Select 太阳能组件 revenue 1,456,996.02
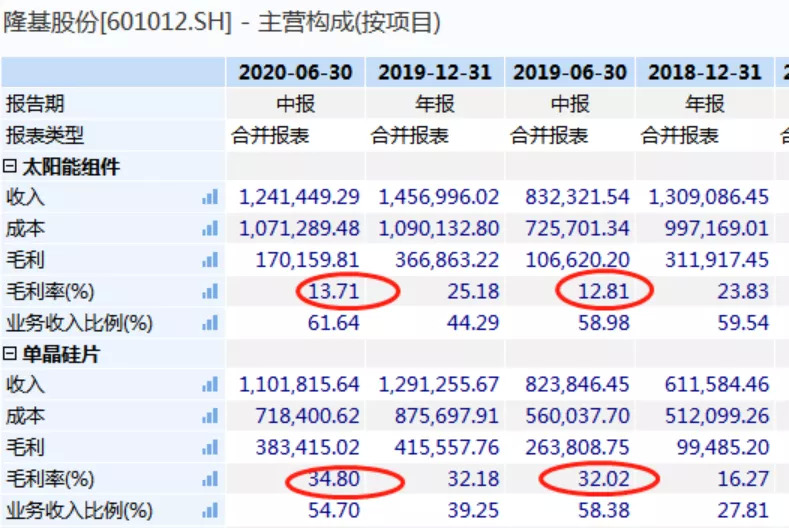Screen dimensions: 789x528 click(439, 197)
